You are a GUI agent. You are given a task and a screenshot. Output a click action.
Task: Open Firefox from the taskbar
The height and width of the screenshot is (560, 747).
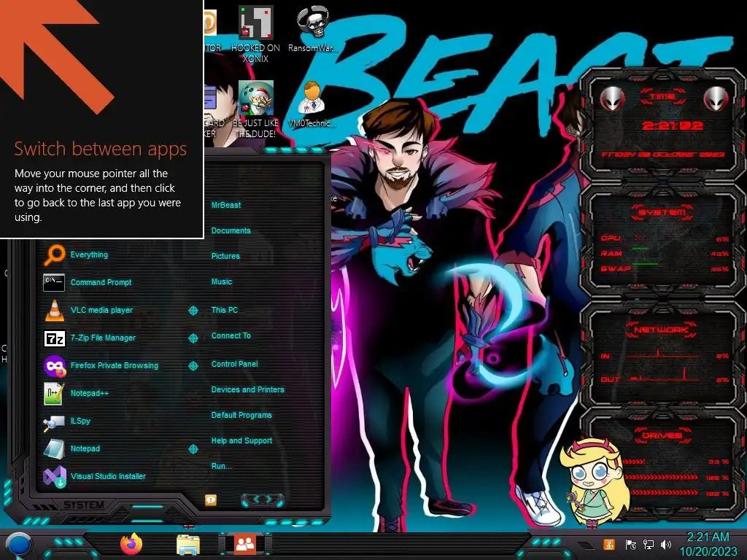[131, 544]
